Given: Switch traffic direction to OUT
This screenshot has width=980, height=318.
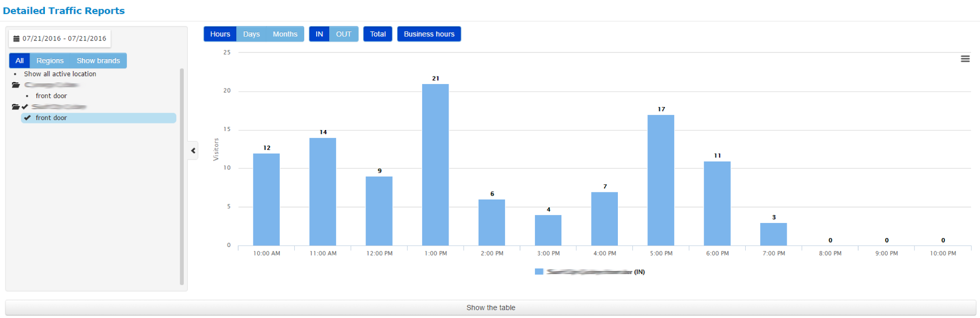Looking at the screenshot, I should (344, 34).
